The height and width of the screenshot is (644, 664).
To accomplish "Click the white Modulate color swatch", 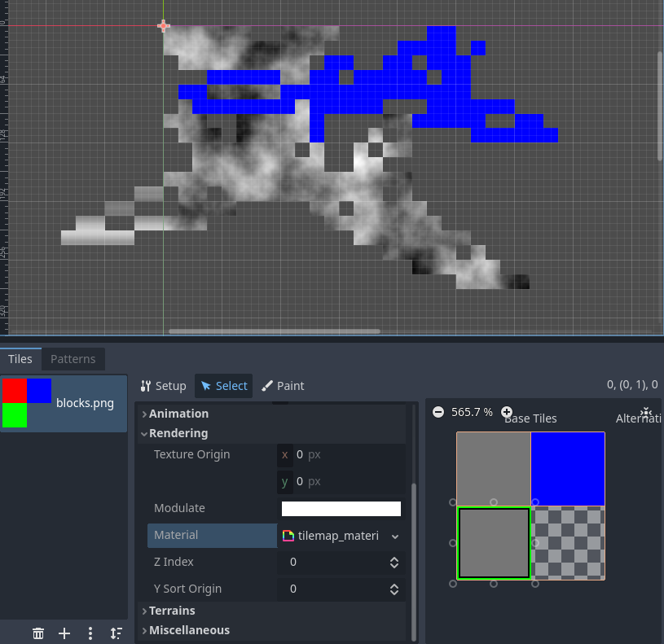I will click(x=341, y=509).
